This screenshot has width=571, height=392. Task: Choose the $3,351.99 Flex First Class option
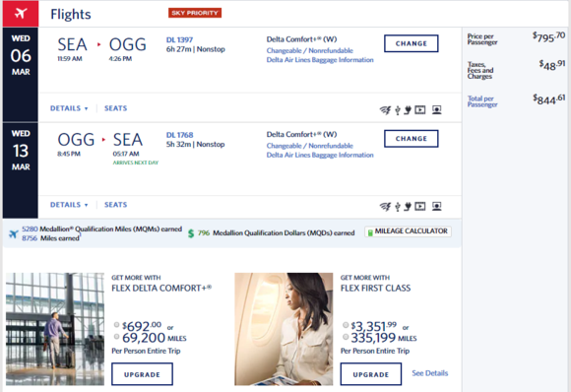coord(346,325)
